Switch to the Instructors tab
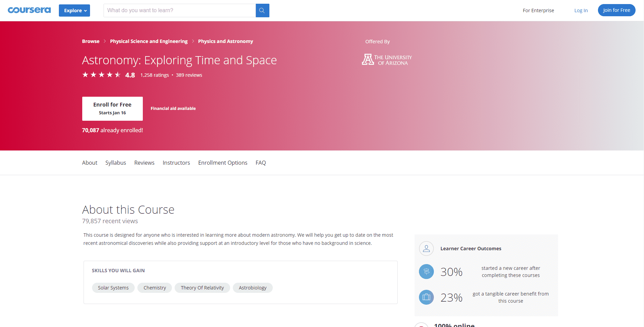This screenshot has width=644, height=327. click(176, 163)
